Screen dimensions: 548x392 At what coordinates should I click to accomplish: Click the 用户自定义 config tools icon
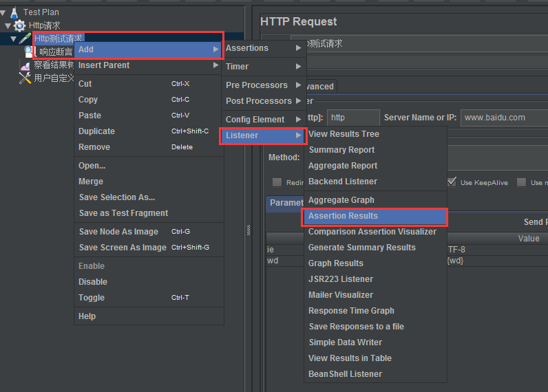point(25,78)
